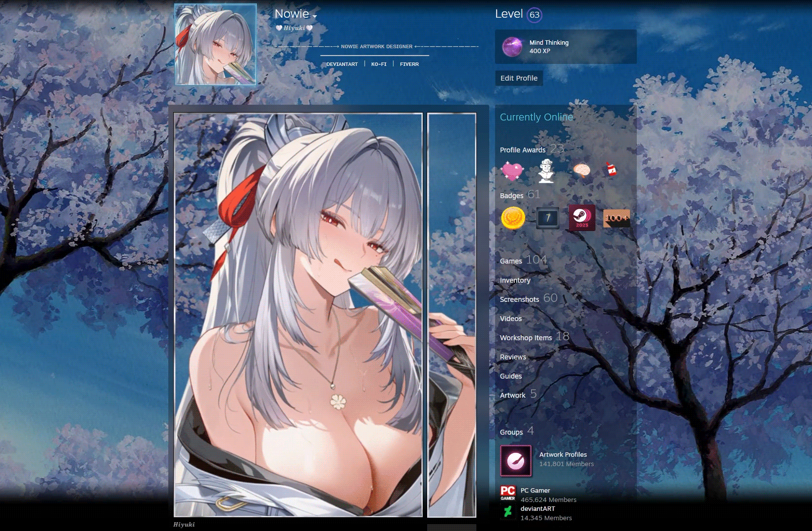Click the Level 63 circle badge

click(534, 15)
